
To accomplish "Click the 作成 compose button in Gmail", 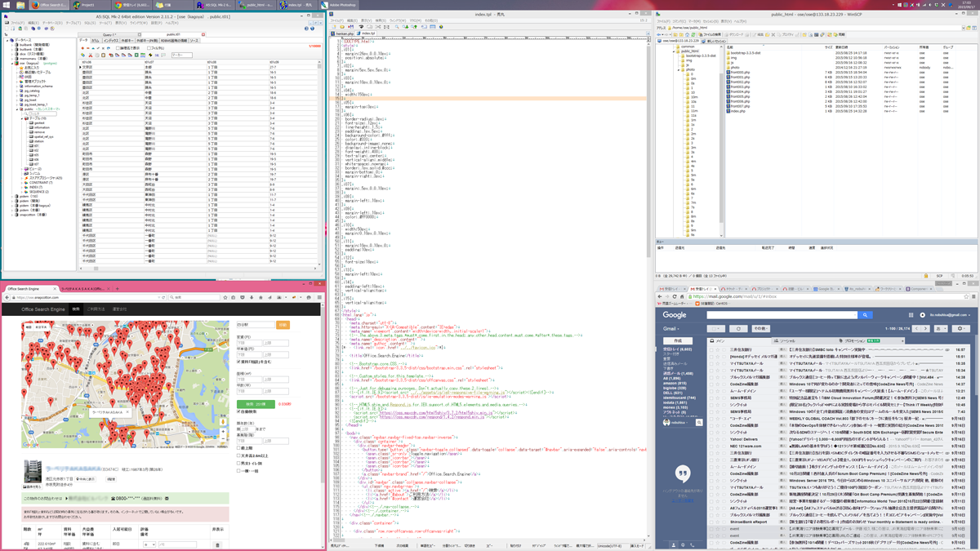I will click(678, 340).
